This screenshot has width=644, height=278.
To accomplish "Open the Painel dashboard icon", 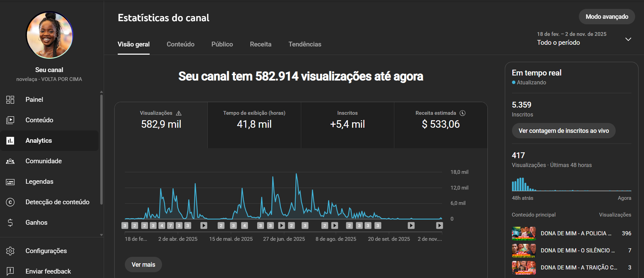I will pos(10,100).
